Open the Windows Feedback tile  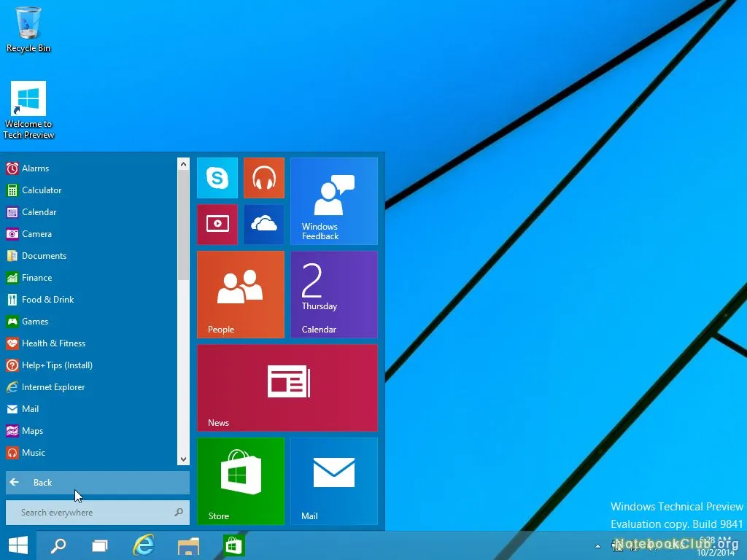click(x=334, y=201)
